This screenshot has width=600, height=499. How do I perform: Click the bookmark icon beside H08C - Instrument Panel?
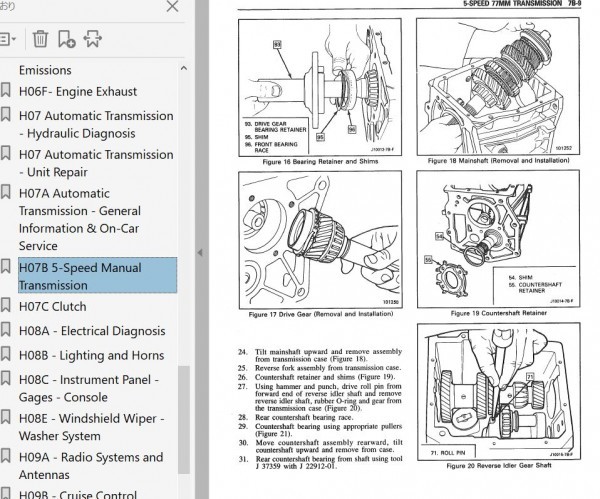click(5, 379)
